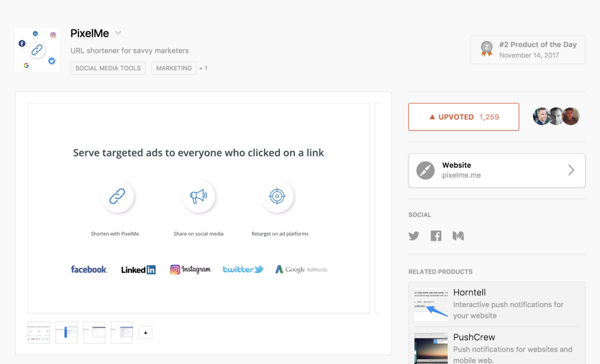This screenshot has height=364, width=600.
Task: Click the megaphone Share on social media icon
Action: coord(198,197)
